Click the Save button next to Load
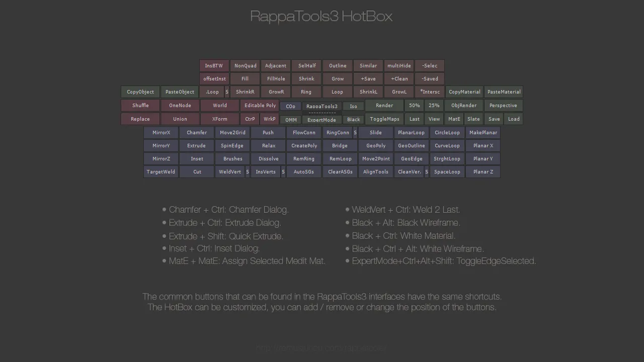 tap(494, 119)
